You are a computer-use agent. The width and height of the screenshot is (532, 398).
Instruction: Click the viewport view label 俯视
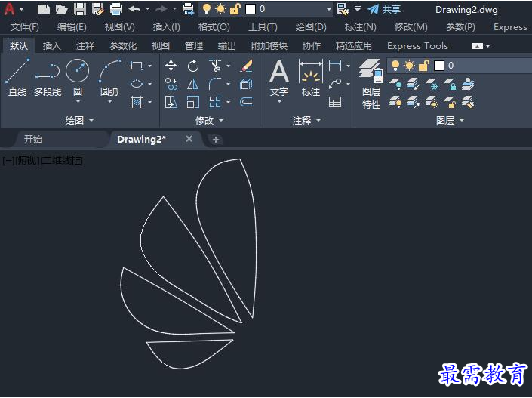pos(27,160)
